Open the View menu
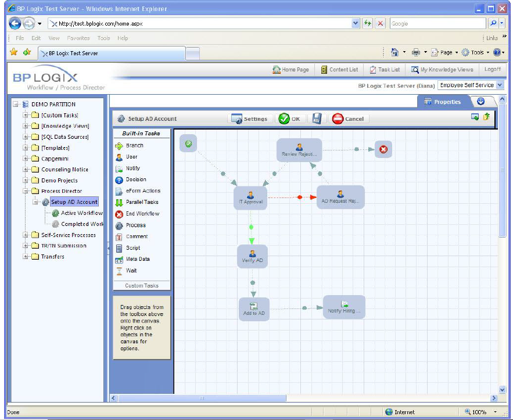This screenshot has width=513, height=420. [x=54, y=38]
